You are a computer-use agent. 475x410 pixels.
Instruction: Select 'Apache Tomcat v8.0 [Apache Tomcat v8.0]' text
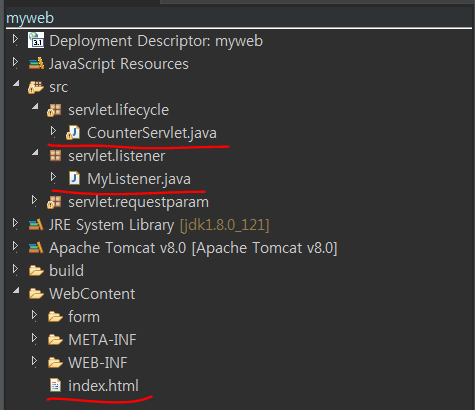pyautogui.click(x=193, y=248)
